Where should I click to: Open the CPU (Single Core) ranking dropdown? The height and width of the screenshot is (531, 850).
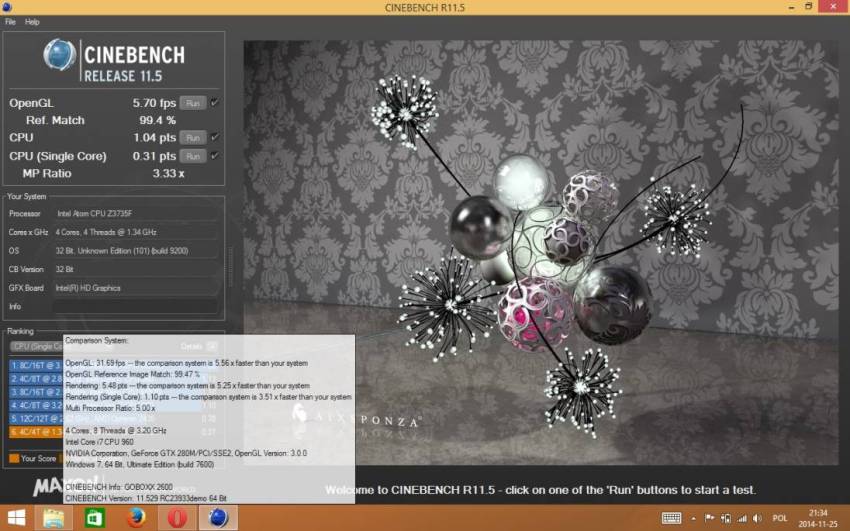tap(37, 346)
